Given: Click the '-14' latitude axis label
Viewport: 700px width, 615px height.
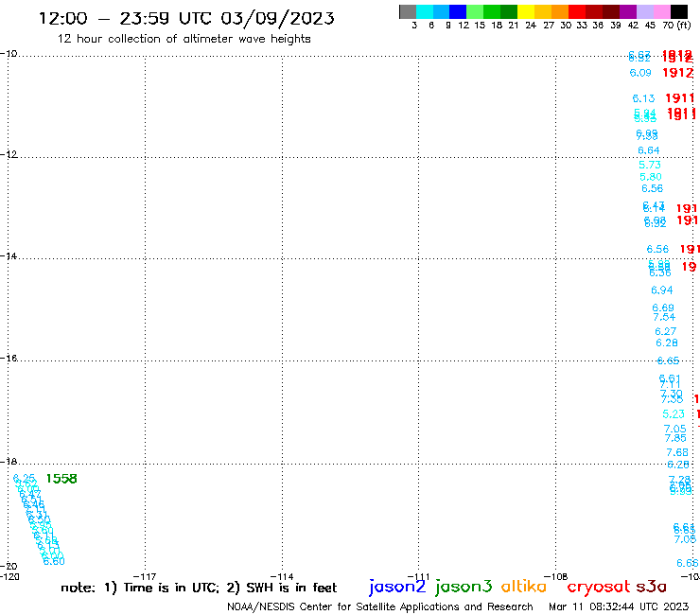Looking at the screenshot, I should [x=8, y=256].
